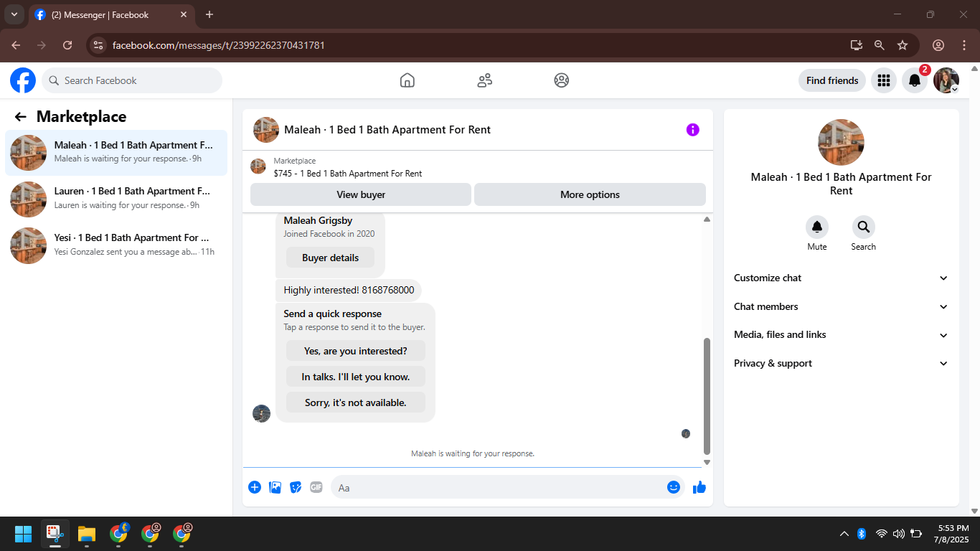980x551 pixels.
Task: Open the Chrome zoom magnifier icon
Action: 879,45
